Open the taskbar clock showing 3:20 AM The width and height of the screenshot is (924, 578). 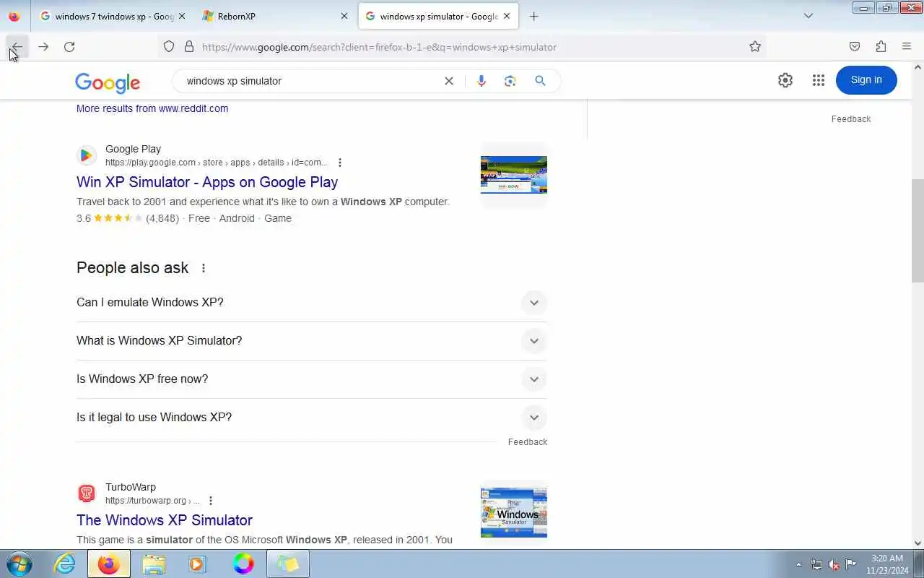[887, 564]
